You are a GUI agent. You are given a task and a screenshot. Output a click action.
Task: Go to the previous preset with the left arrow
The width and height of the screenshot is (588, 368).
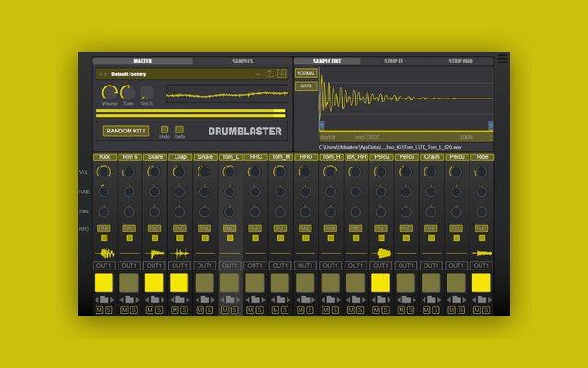coord(100,74)
